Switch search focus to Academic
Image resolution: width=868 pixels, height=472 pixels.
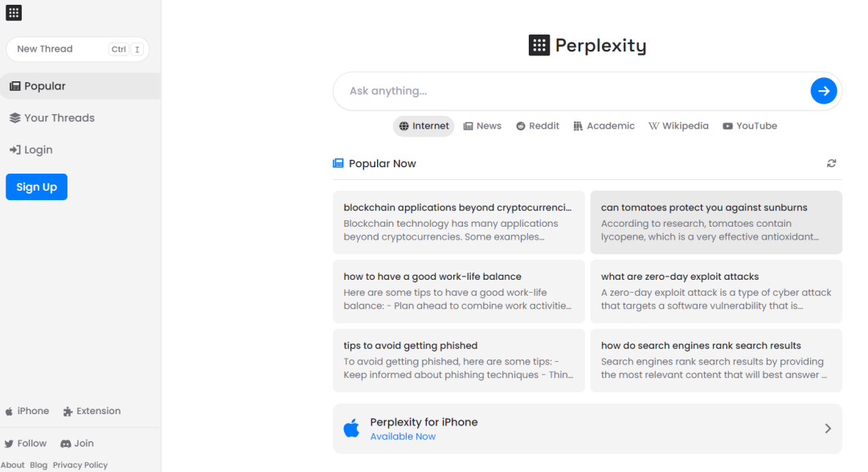tap(604, 125)
